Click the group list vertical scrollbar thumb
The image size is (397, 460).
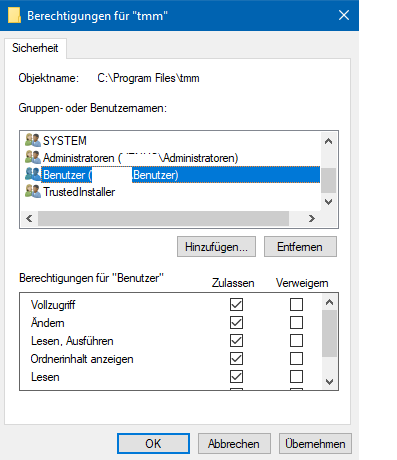coord(328,180)
